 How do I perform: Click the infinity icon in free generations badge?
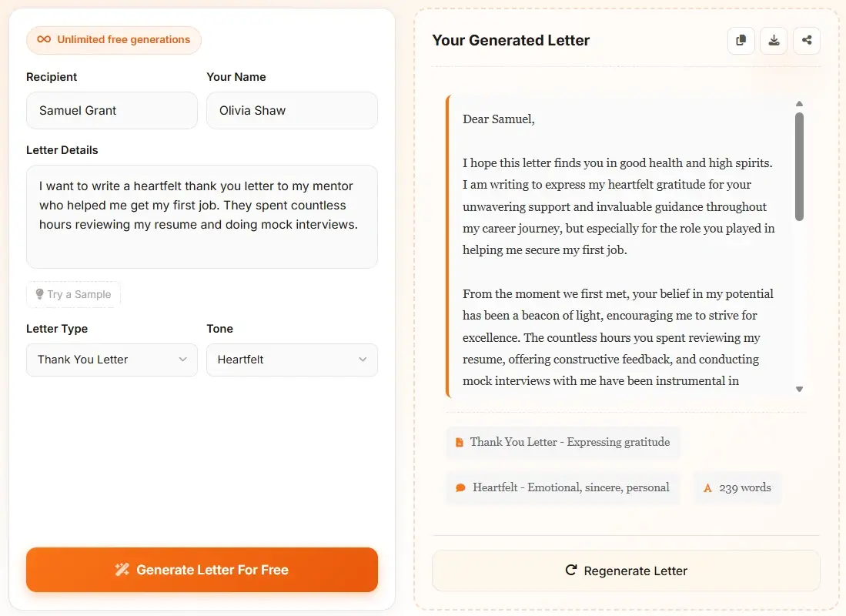click(x=44, y=40)
